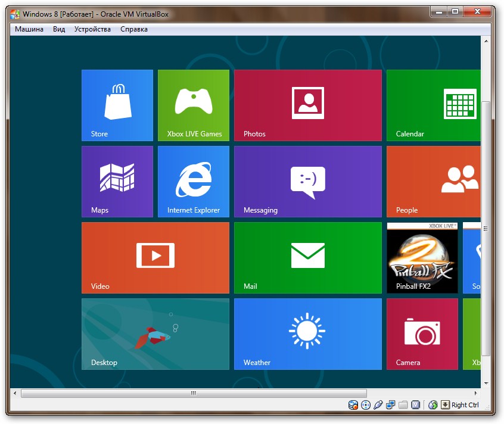Image resolution: width=504 pixels, height=424 pixels.
Task: Open the Машина menu
Action: click(x=29, y=29)
